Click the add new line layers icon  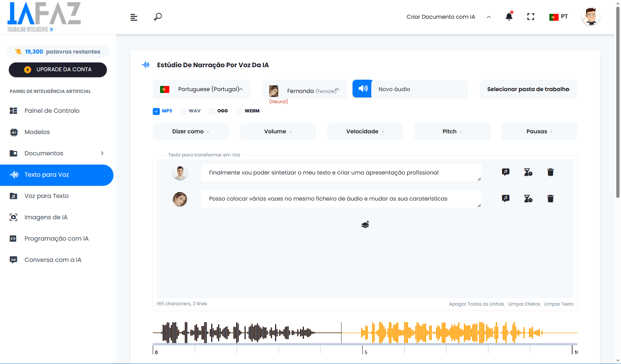(365, 224)
